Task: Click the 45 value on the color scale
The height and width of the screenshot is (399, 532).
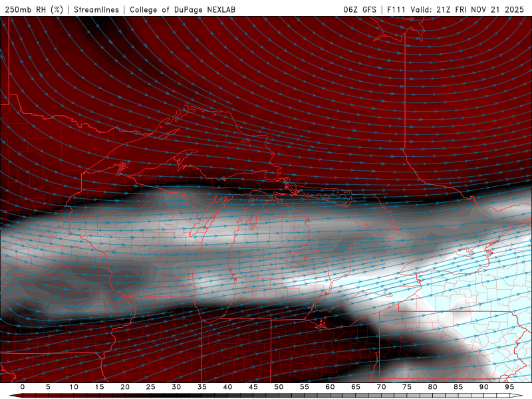Action: (x=253, y=387)
